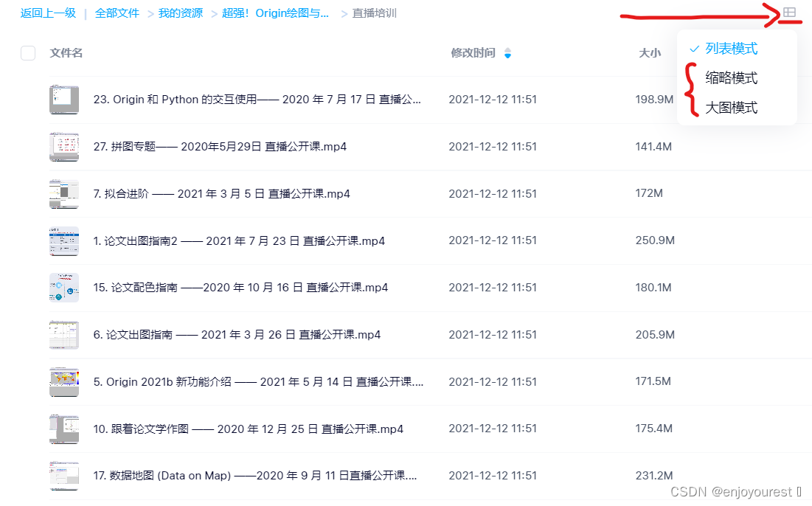Open thumbnail of 23. Origin 和 Python video
812x506 pixels.
[x=64, y=100]
